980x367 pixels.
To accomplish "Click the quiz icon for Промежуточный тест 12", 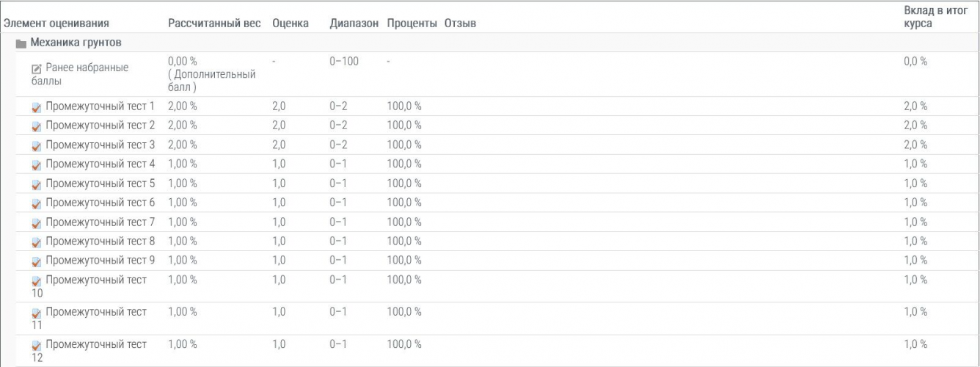I will (x=37, y=346).
